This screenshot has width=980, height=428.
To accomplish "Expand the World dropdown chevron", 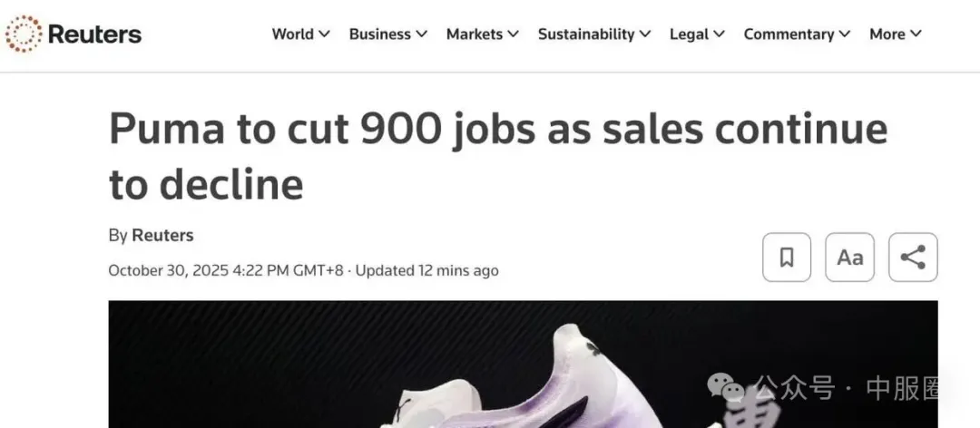I will point(326,34).
